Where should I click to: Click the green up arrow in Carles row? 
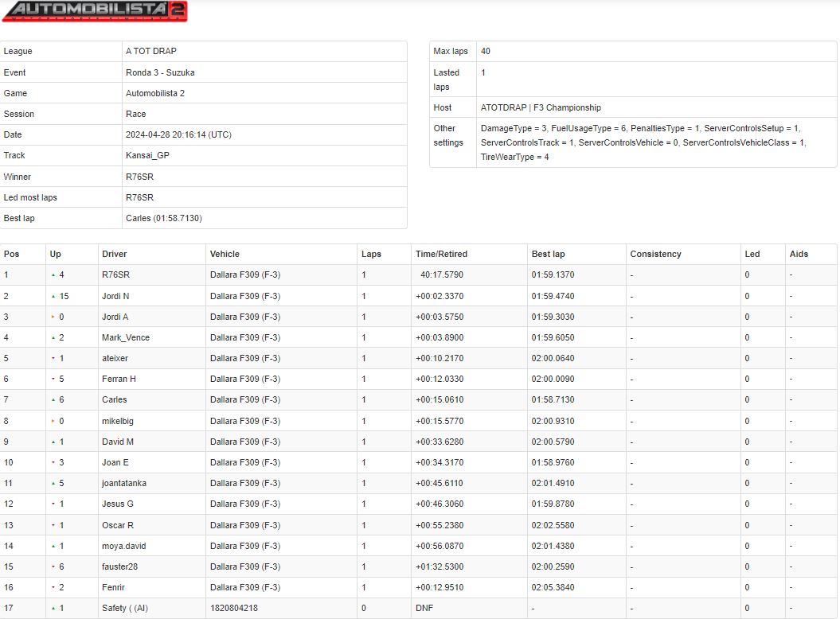click(x=53, y=399)
